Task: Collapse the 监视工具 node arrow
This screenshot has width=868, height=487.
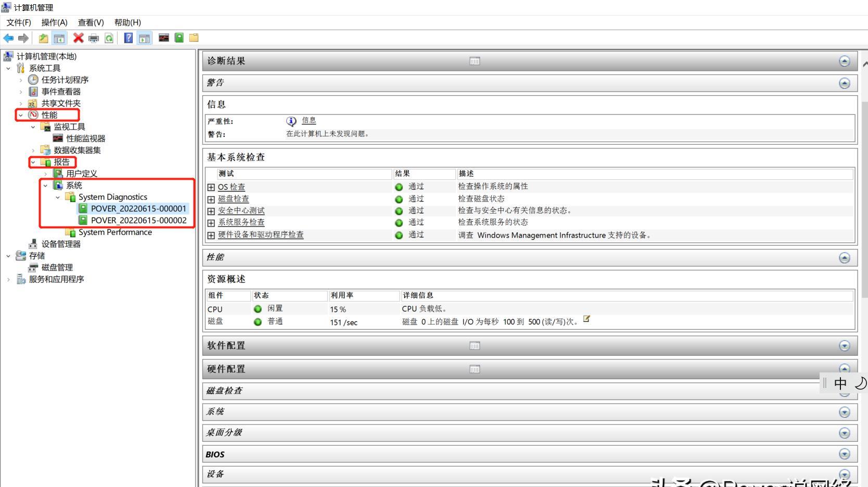Action: point(33,127)
